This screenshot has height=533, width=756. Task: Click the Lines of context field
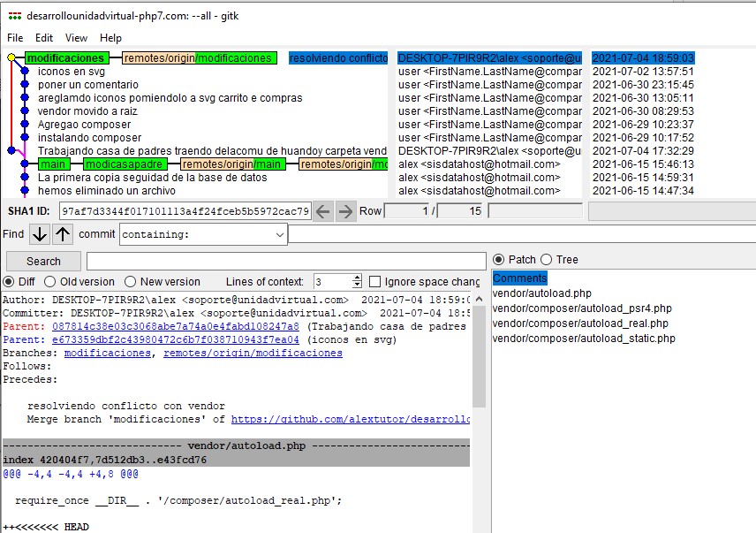tap(333, 282)
